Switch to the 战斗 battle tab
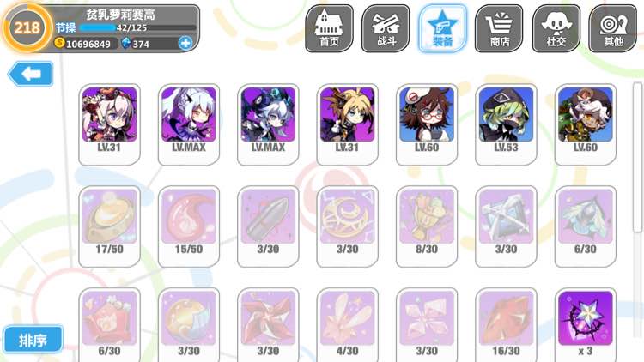The image size is (644, 362). point(386,28)
